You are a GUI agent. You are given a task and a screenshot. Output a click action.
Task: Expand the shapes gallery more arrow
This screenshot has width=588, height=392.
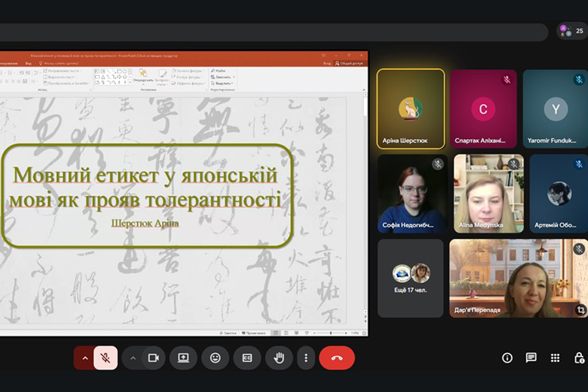130,82
